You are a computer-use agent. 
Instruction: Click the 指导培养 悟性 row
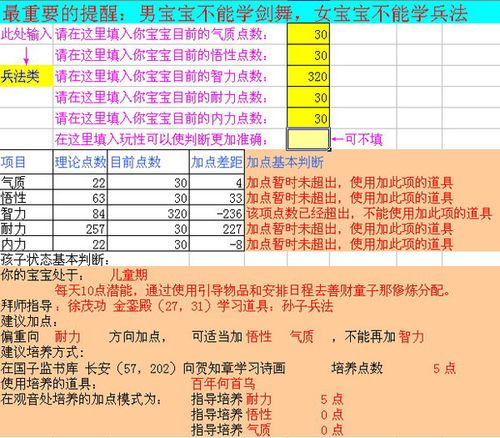coord(267,415)
